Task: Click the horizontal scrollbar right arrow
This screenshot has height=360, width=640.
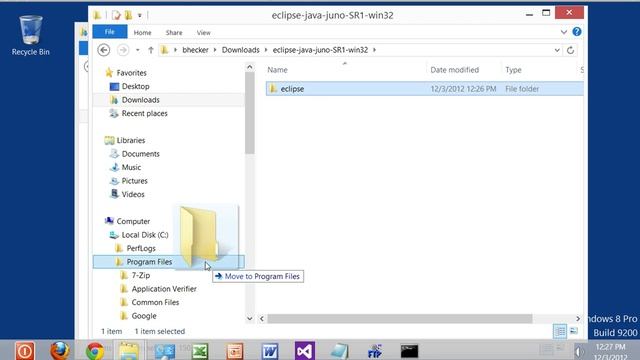Action: pyautogui.click(x=578, y=318)
